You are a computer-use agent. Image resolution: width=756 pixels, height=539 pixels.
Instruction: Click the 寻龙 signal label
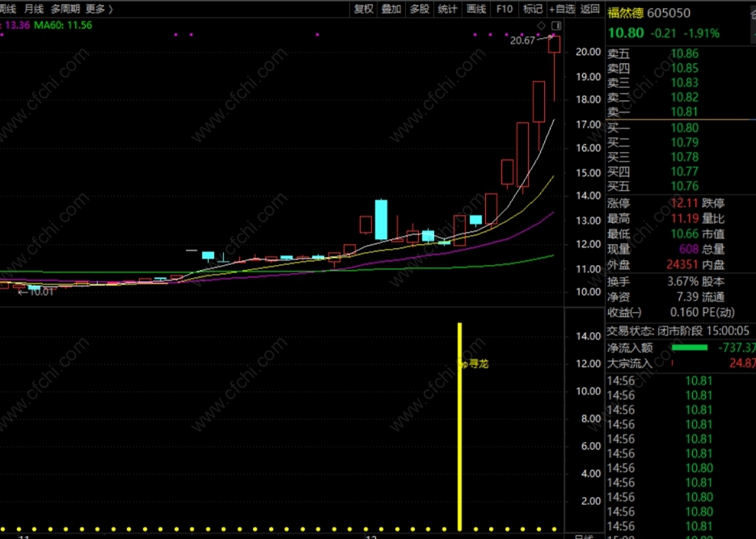coord(479,364)
